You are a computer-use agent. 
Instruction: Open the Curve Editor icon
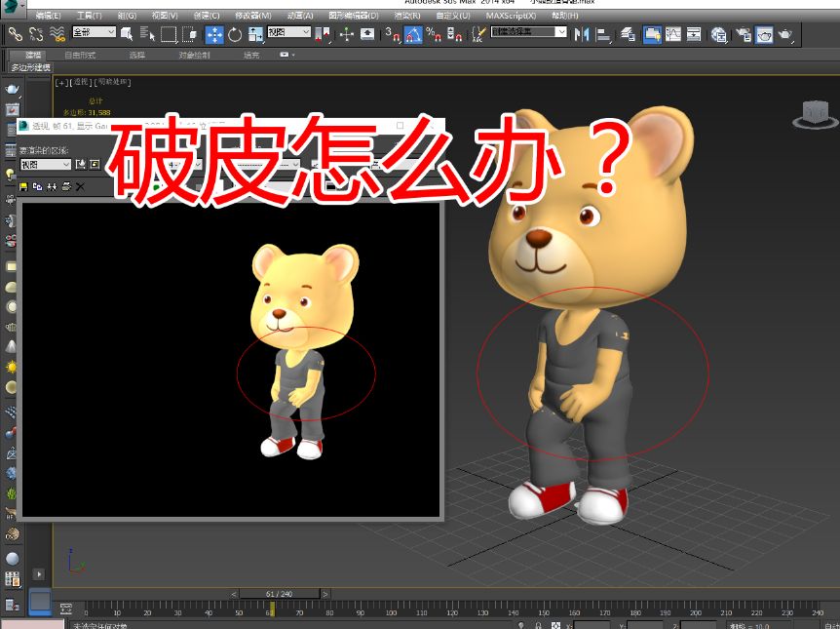(x=672, y=35)
